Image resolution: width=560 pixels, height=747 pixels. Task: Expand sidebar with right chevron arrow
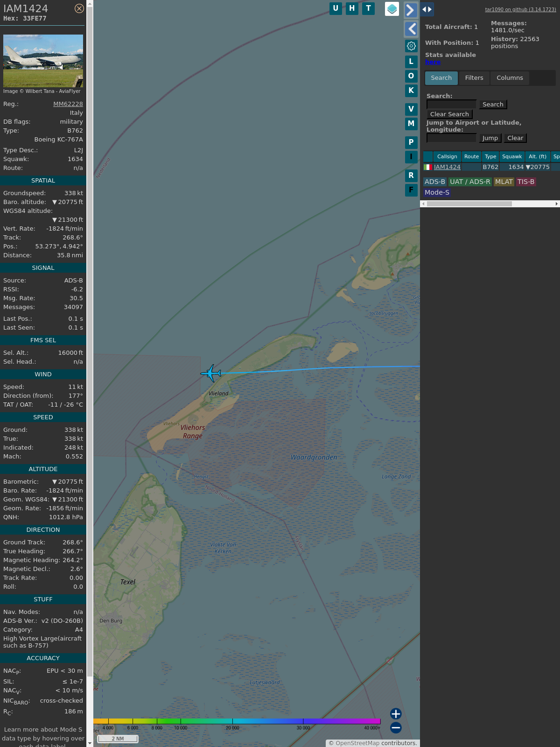coord(411,10)
